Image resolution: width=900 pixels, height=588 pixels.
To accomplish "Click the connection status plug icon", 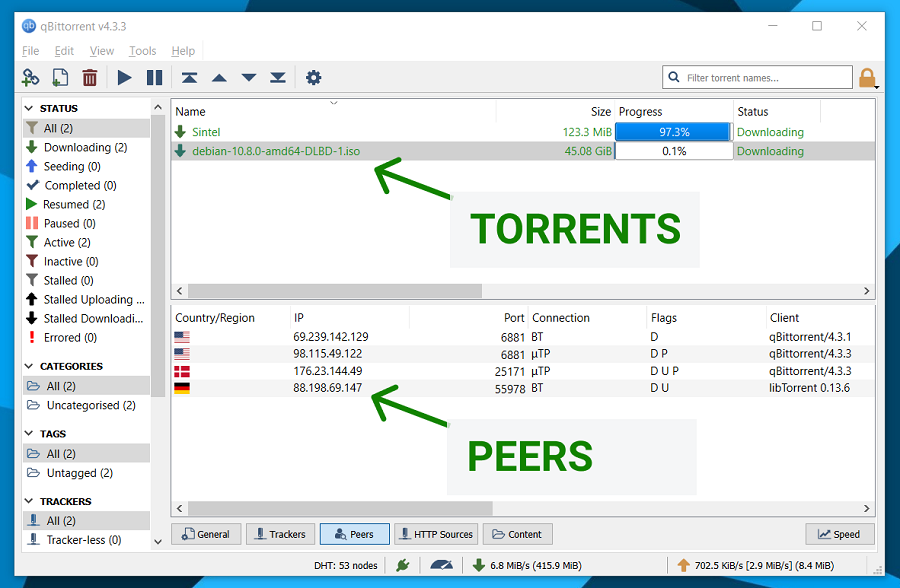I will pyautogui.click(x=402, y=565).
